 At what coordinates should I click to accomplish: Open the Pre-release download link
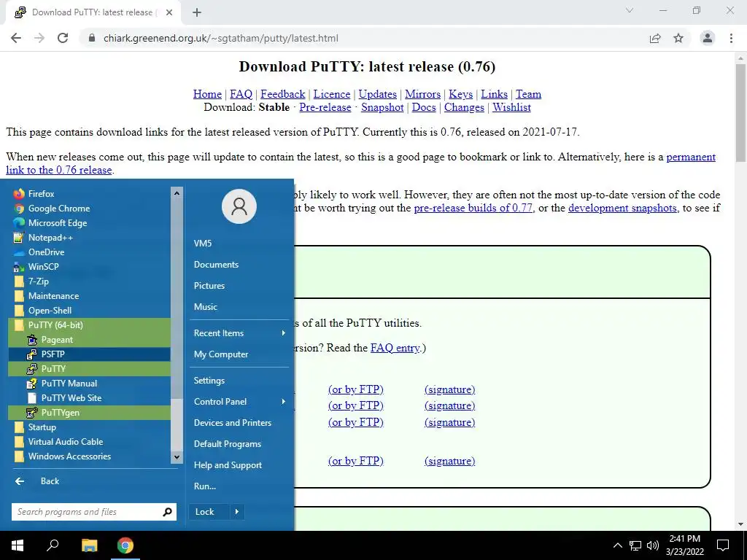tap(325, 108)
